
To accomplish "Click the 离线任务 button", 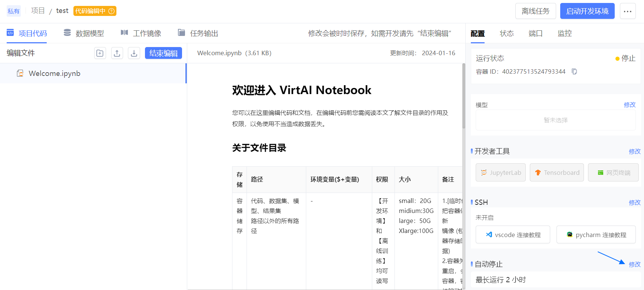I will coord(535,11).
